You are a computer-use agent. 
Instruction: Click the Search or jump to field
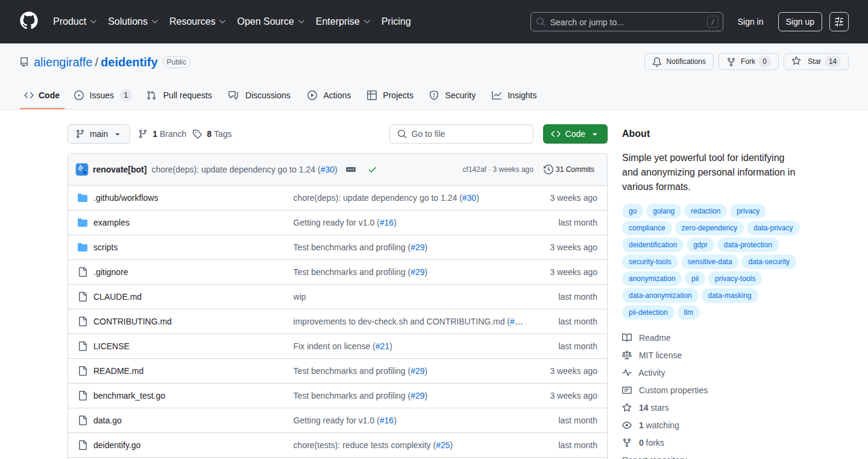(627, 22)
